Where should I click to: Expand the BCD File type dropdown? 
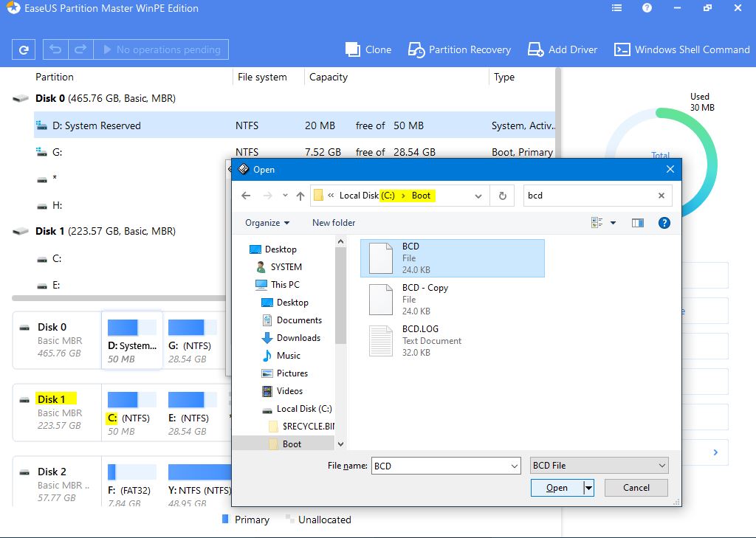coord(661,466)
